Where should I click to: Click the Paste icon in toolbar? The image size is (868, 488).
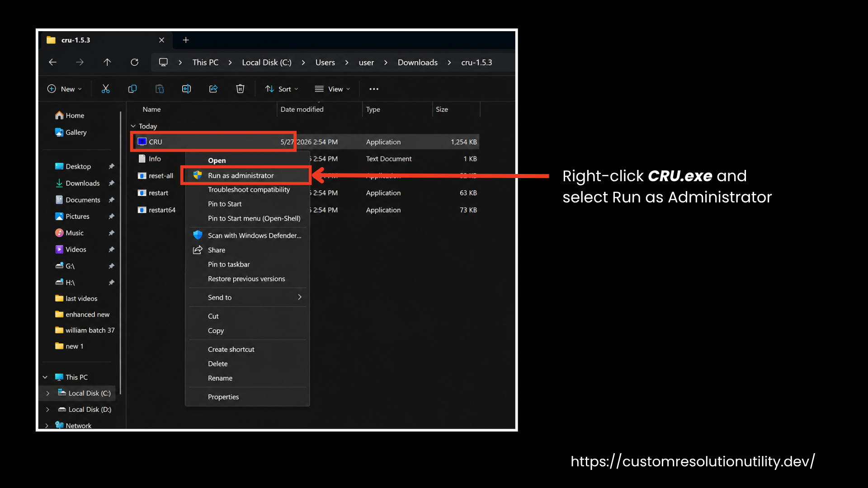160,89
